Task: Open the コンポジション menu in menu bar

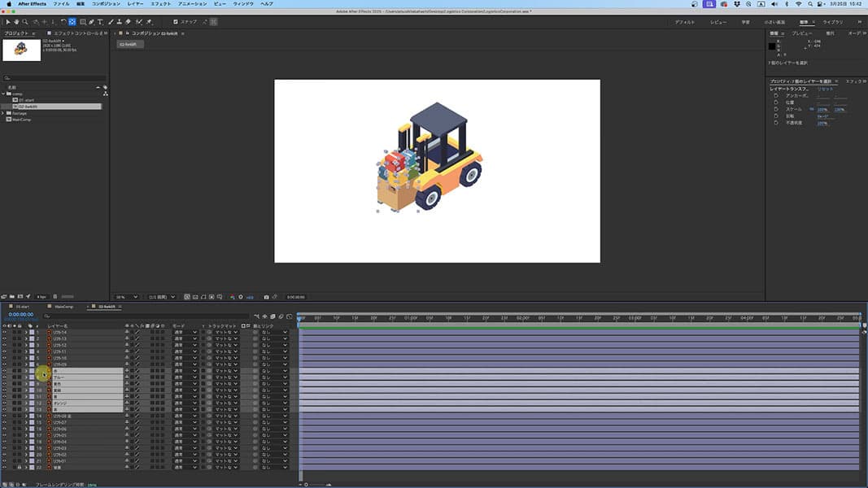Action: (105, 4)
